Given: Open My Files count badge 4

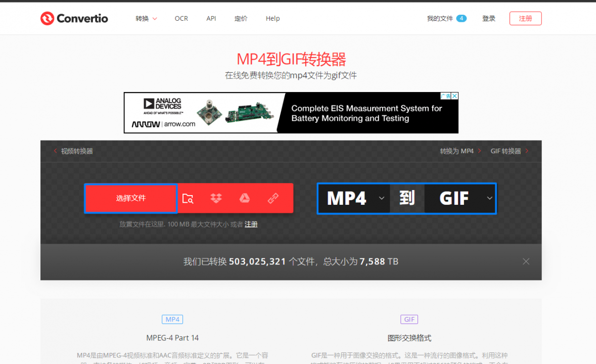Looking at the screenshot, I should 462,18.
